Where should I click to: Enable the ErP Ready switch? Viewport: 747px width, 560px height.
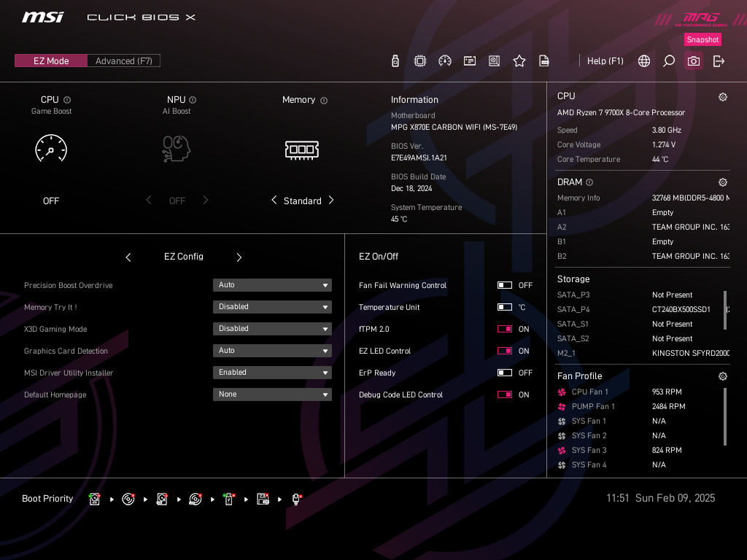point(505,373)
